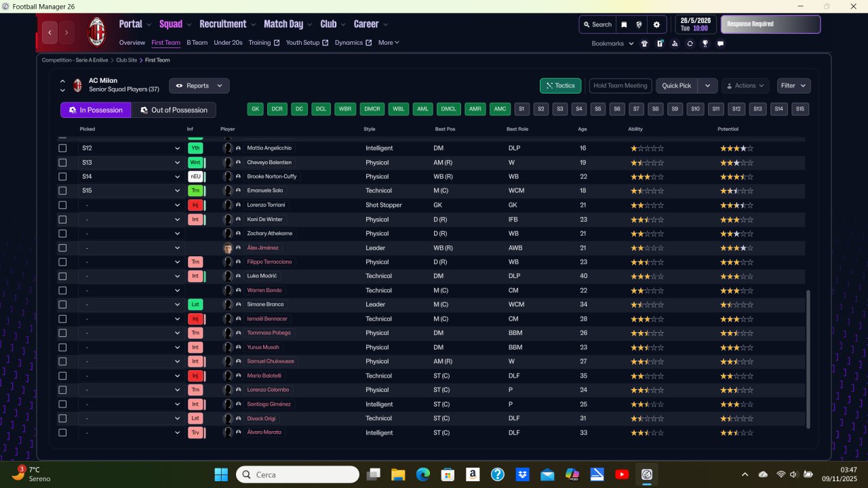
Task: Select the S1 substitute slot button
Action: coord(521,109)
